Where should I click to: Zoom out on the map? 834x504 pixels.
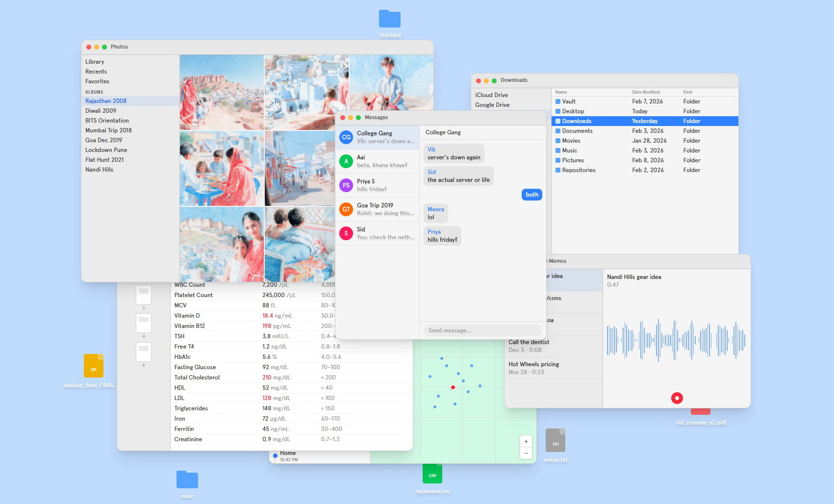(x=526, y=454)
